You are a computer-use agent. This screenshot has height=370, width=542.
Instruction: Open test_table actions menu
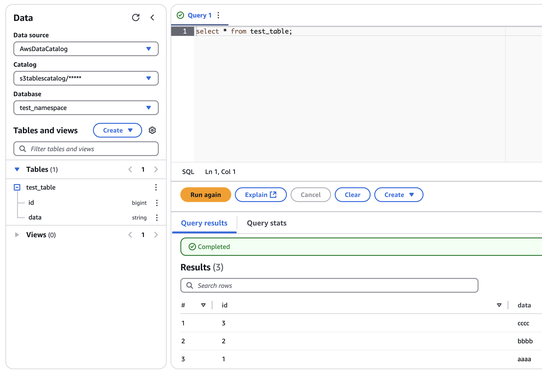coord(156,187)
